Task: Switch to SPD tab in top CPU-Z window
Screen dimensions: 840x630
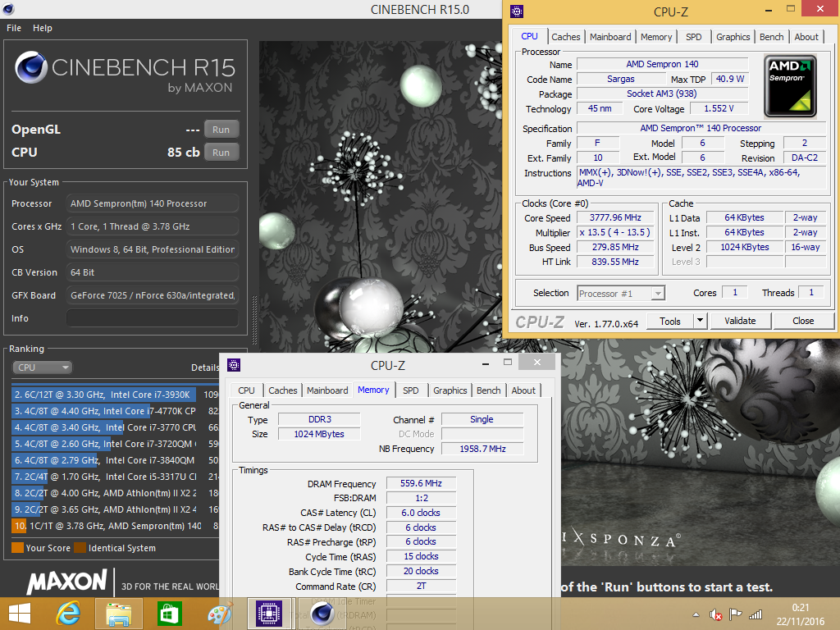Action: click(693, 37)
